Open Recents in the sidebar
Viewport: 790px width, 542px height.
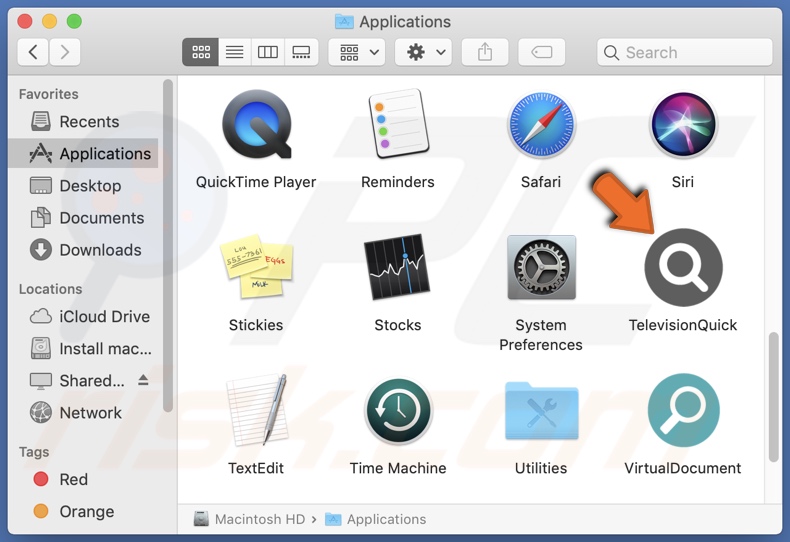[x=83, y=121]
